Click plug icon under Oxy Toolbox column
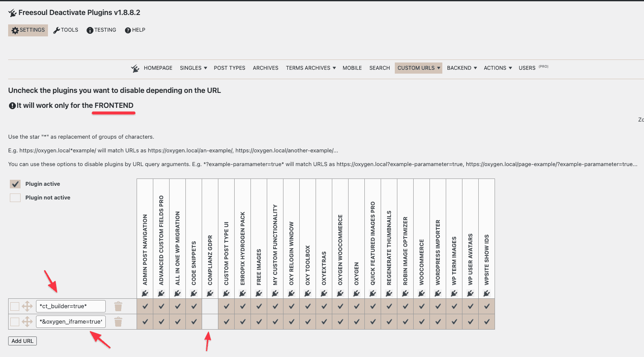This screenshot has width=644, height=357. (308, 293)
